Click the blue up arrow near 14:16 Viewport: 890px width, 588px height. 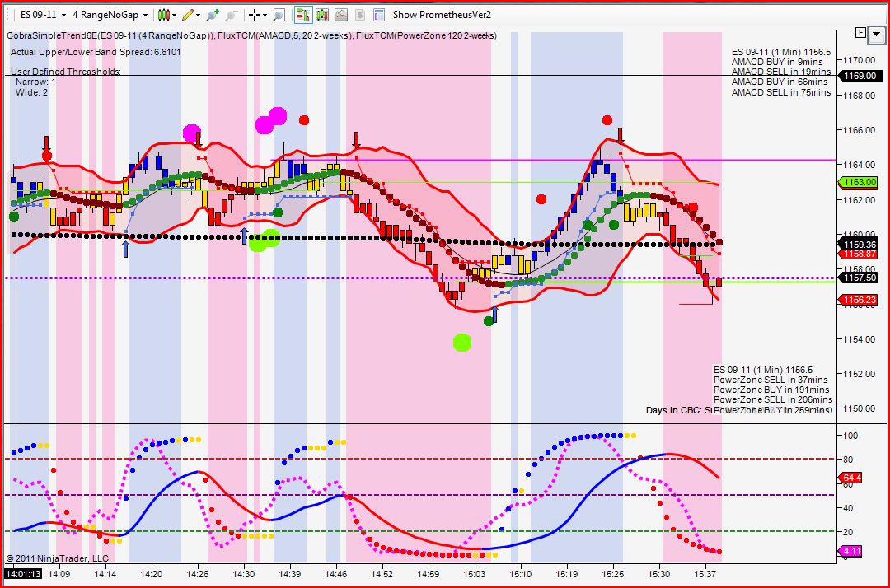tap(125, 249)
